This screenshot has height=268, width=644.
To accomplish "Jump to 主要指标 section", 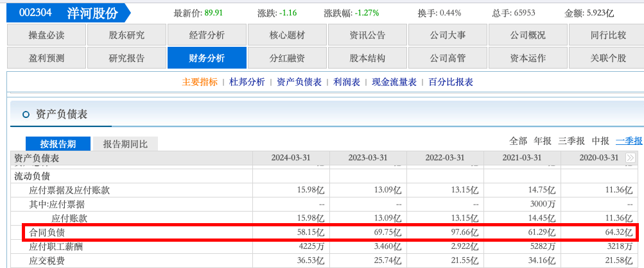I will tap(200, 82).
